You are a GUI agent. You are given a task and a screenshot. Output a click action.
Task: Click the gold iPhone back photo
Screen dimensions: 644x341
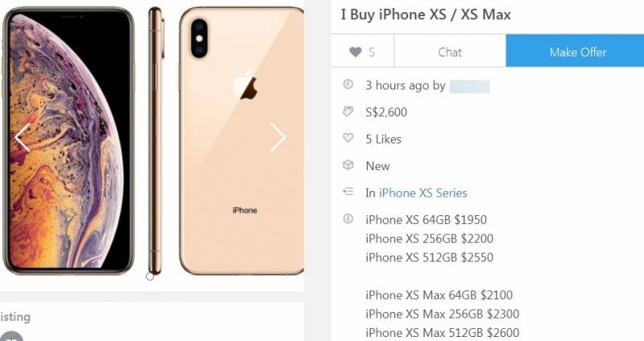(x=242, y=141)
